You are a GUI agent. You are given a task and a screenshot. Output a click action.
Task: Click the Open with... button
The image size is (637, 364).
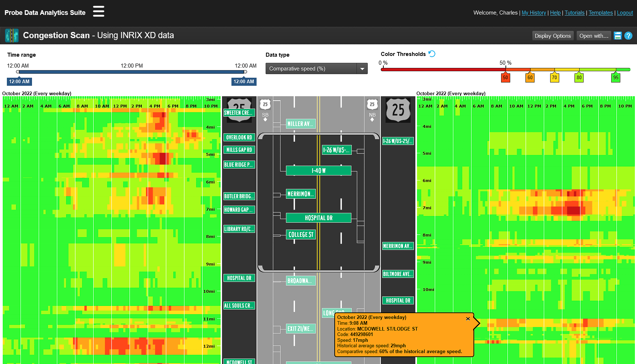[593, 36]
